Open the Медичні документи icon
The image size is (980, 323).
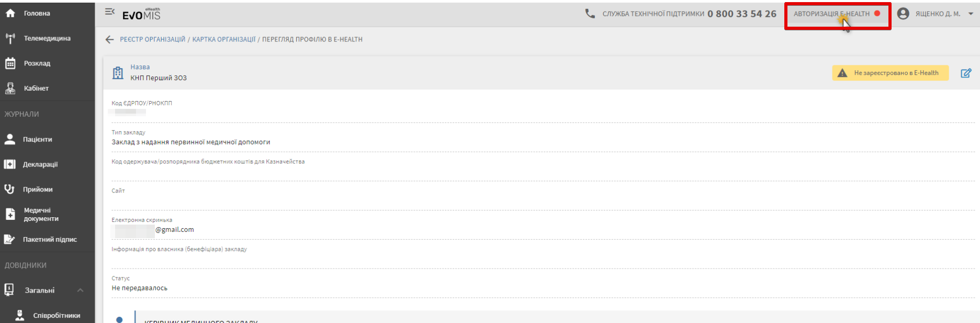(x=10, y=214)
